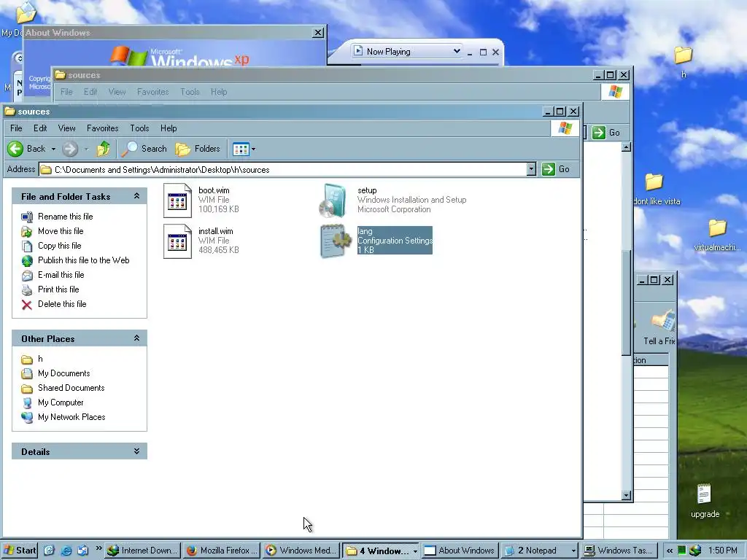Click the 1:50 PM system clock
Viewport: 747px width, 560px height.
click(x=723, y=551)
